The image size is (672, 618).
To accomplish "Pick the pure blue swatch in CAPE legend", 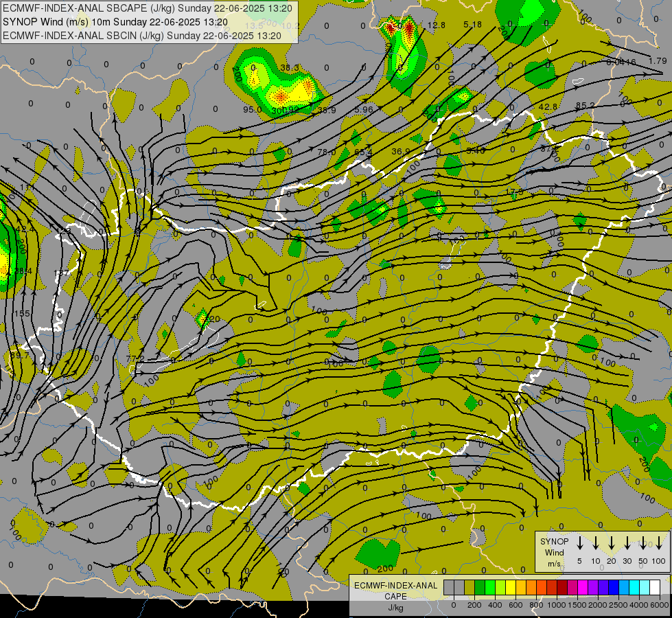I will [614, 587].
